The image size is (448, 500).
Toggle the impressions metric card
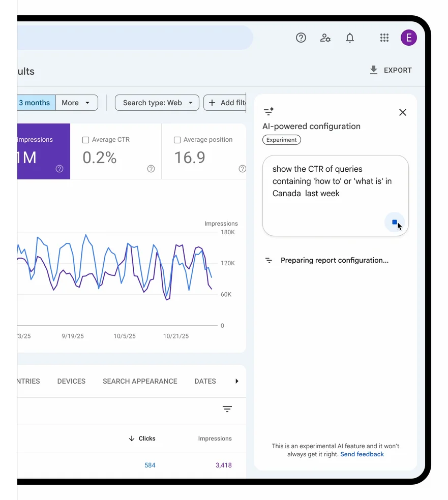pos(43,151)
